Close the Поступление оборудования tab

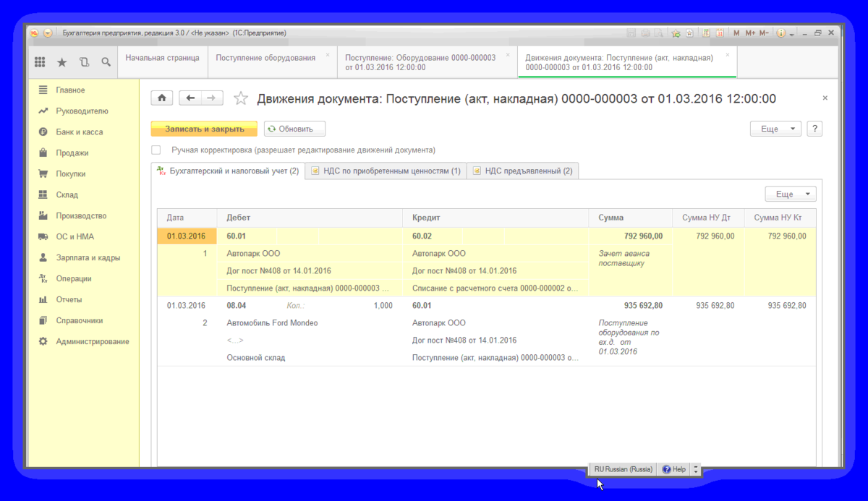pos(328,55)
